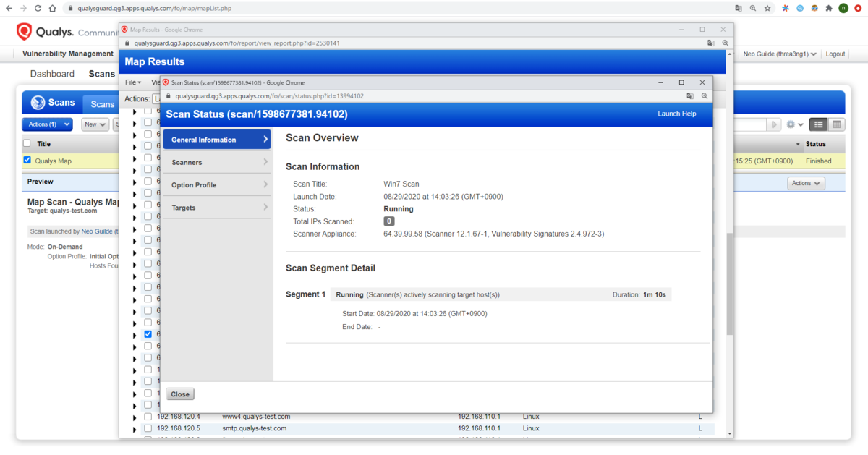The image size is (868, 455).
Task: Bookmark this page with star
Action: coord(767,9)
